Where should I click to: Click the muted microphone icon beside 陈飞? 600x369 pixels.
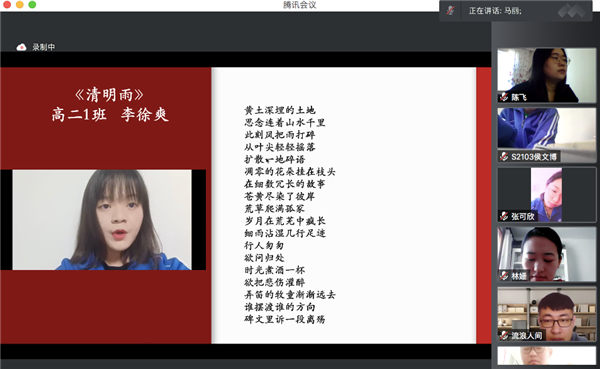tap(504, 97)
